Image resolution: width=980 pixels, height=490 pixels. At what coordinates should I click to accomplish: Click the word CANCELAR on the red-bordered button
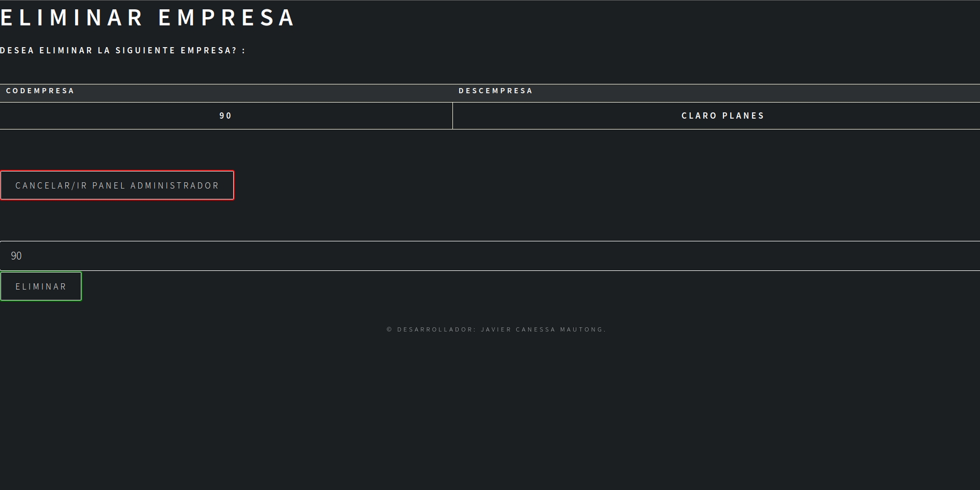coord(43,185)
